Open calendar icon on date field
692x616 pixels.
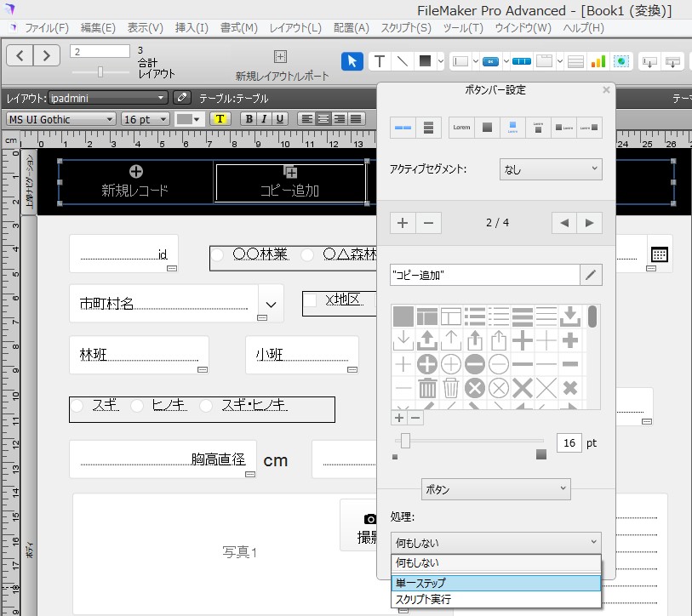660,254
